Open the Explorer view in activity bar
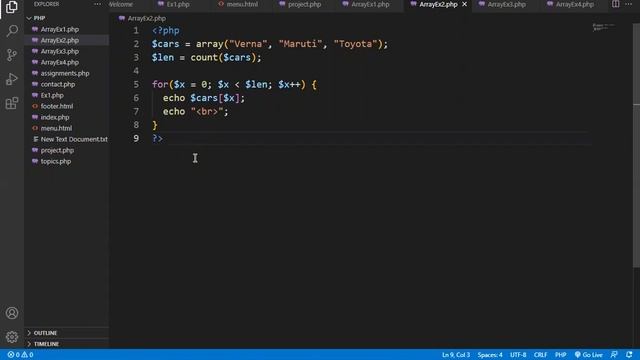This screenshot has height=360, width=640. coord(12,7)
